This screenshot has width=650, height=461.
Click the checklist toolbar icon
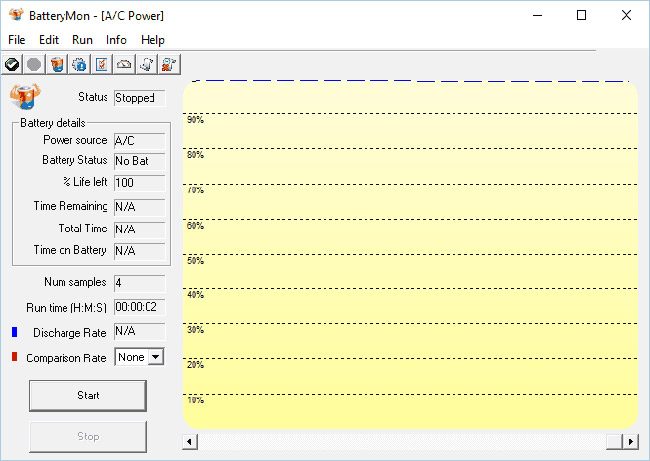click(101, 64)
